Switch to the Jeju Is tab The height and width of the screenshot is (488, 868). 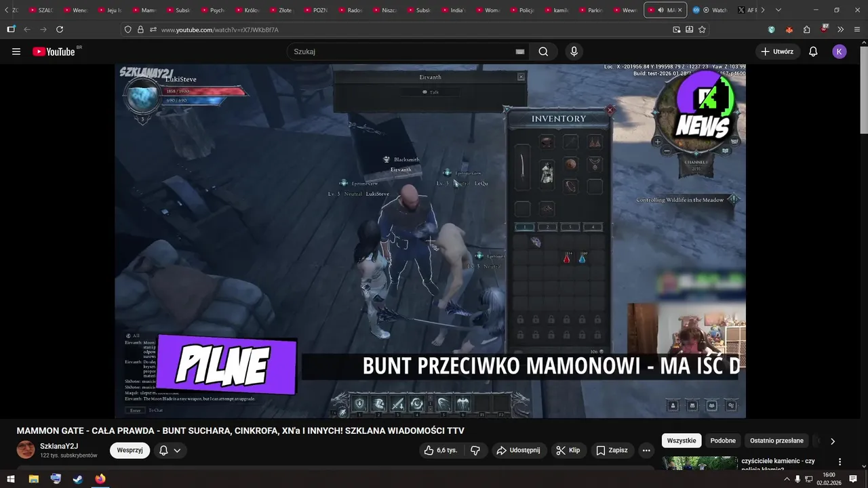[x=110, y=10]
